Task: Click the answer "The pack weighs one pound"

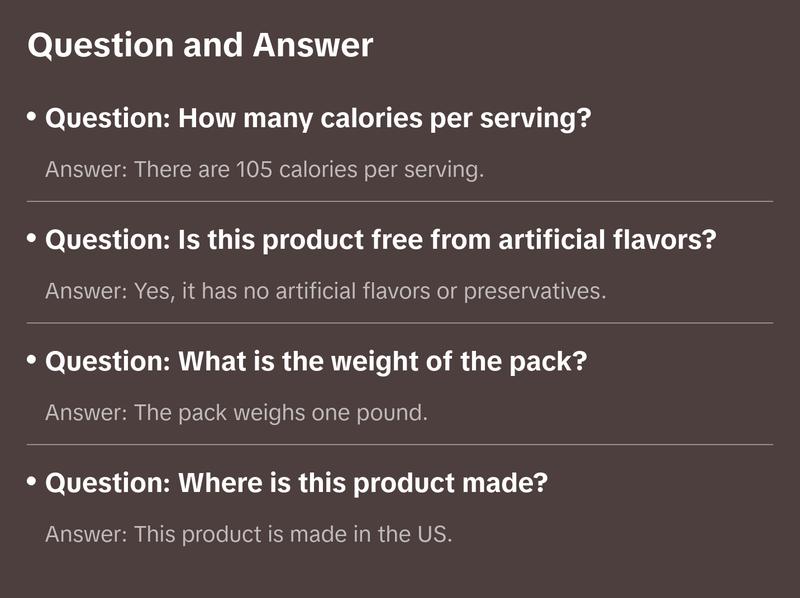Action: (x=236, y=412)
